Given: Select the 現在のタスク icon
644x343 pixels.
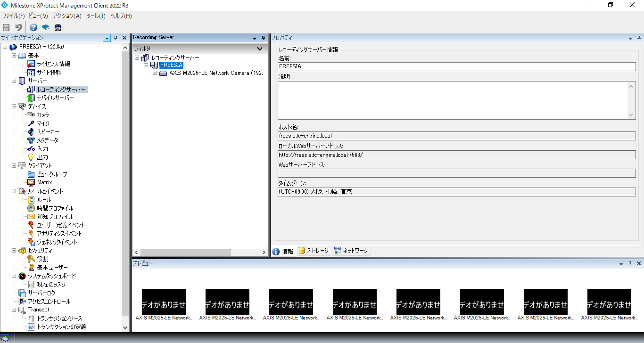Looking at the screenshot, I should pyautogui.click(x=31, y=285).
